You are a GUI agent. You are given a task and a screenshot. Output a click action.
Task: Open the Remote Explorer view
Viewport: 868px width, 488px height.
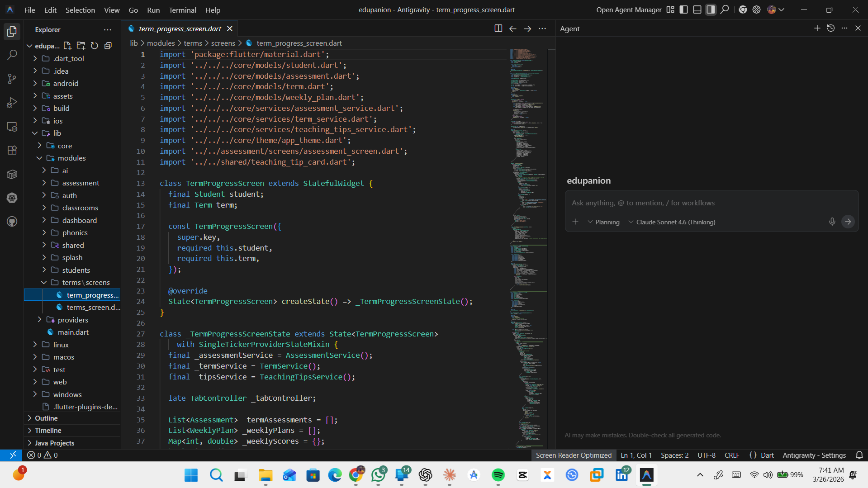click(x=12, y=127)
